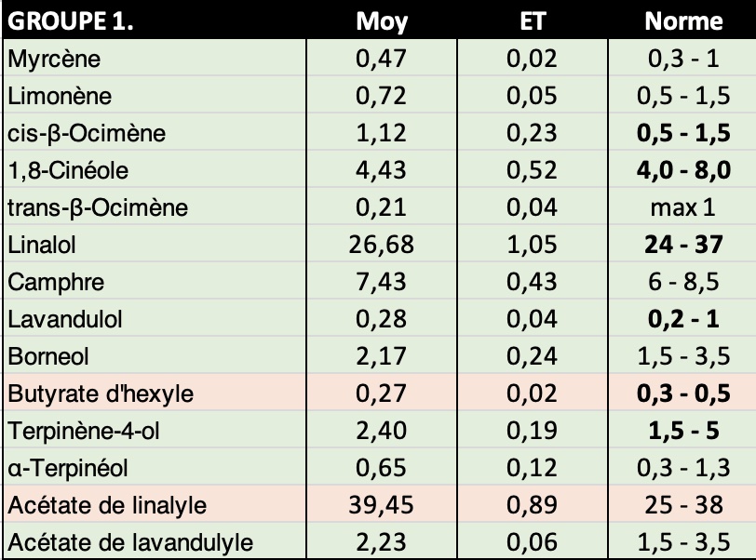The height and width of the screenshot is (560, 756).
Task: Select cis-β-Ocimène norm cell 0,5 - 1,5
Action: pos(682,132)
